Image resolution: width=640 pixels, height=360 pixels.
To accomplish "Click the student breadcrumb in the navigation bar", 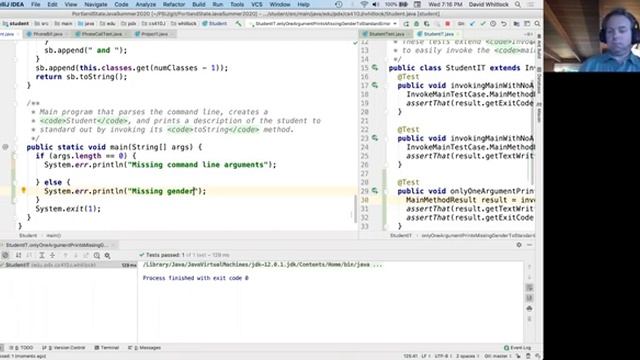I will pos(16,24).
